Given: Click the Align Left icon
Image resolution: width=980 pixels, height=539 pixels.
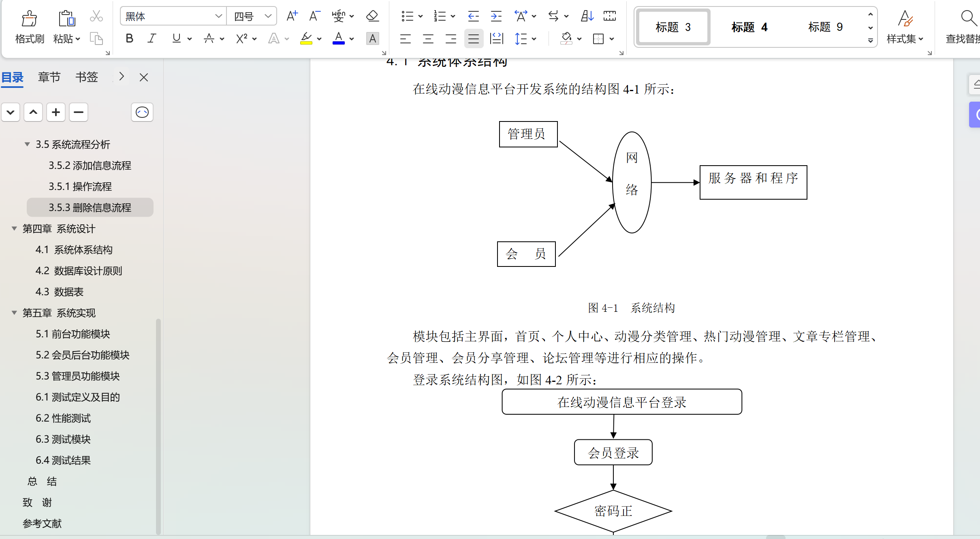Looking at the screenshot, I should [405, 39].
